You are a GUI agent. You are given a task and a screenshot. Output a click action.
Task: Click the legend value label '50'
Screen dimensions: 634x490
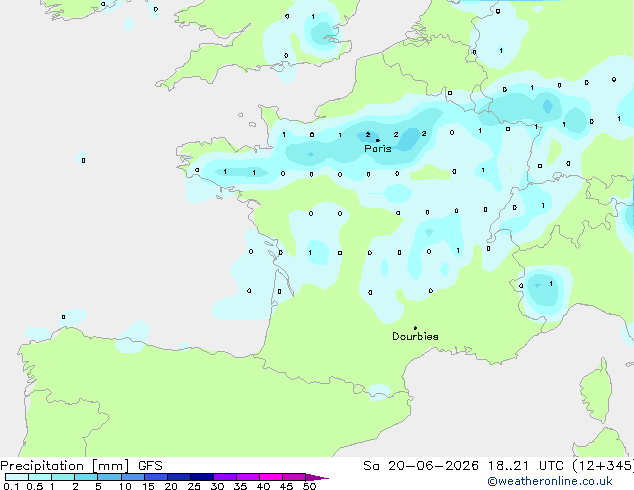(309, 486)
